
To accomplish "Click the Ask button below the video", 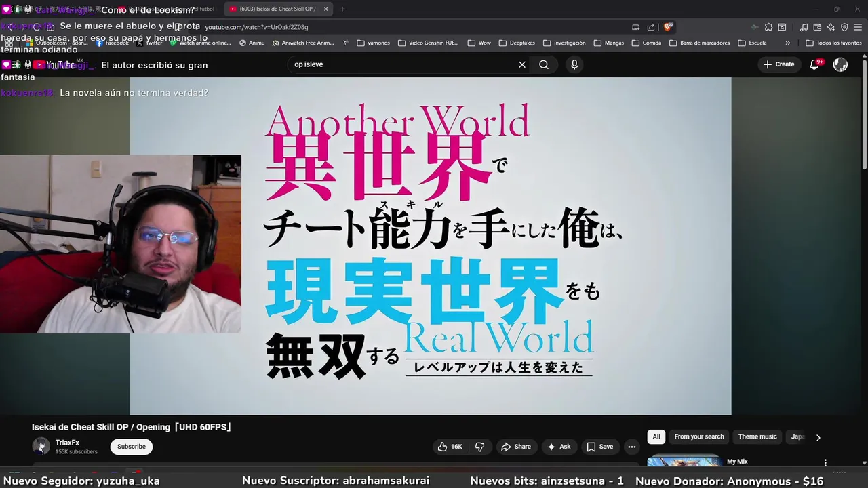I will coord(559,447).
